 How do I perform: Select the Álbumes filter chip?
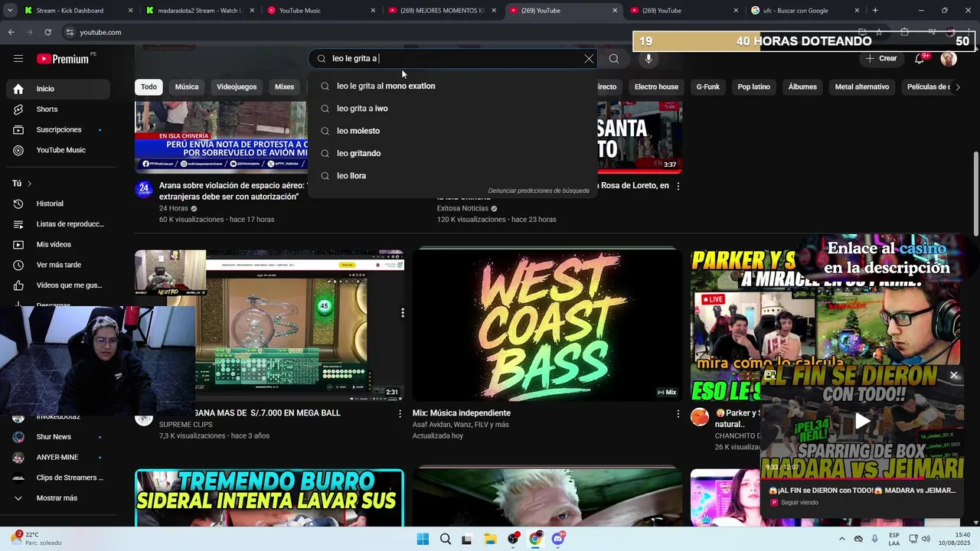(802, 87)
